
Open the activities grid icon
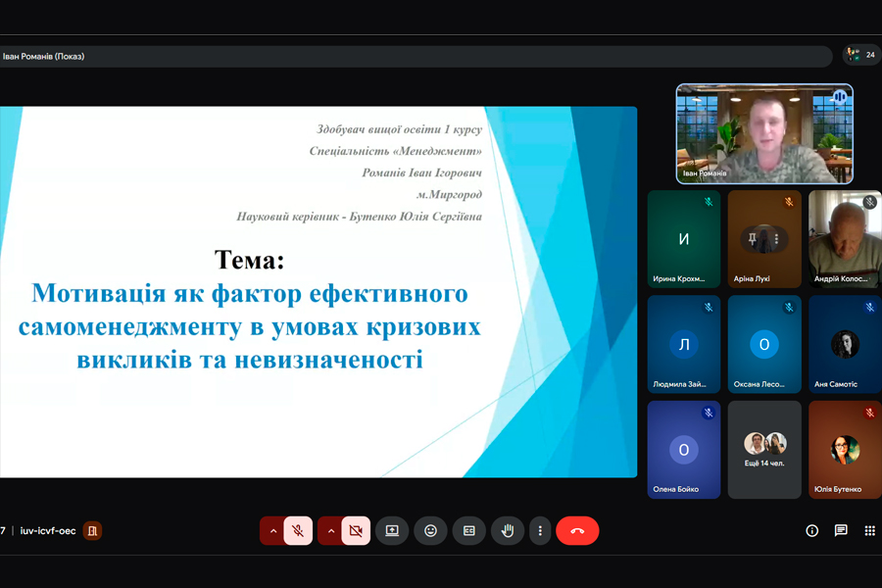tap(869, 531)
